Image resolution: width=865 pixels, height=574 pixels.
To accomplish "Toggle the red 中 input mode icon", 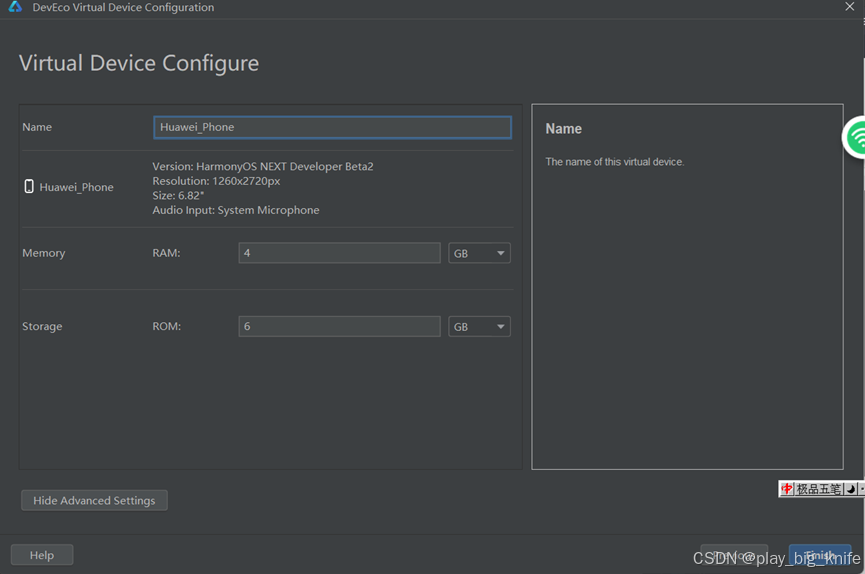I will (x=786, y=488).
